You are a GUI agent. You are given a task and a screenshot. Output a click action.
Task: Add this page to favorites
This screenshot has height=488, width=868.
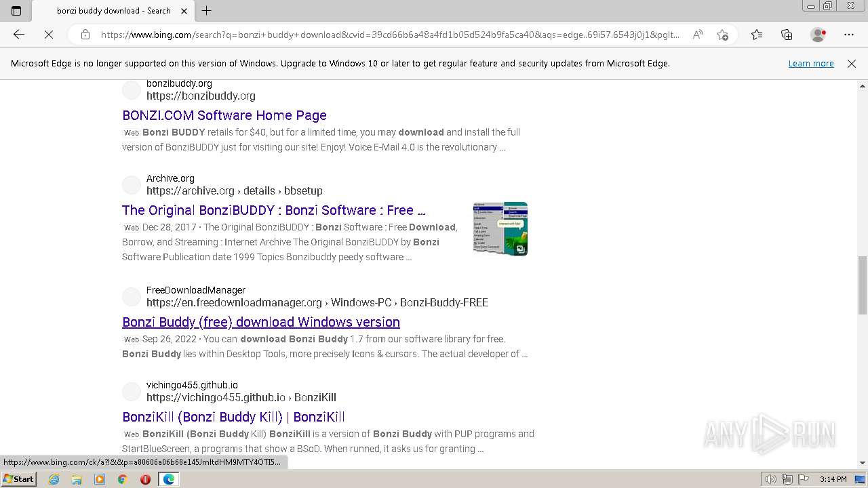[722, 35]
